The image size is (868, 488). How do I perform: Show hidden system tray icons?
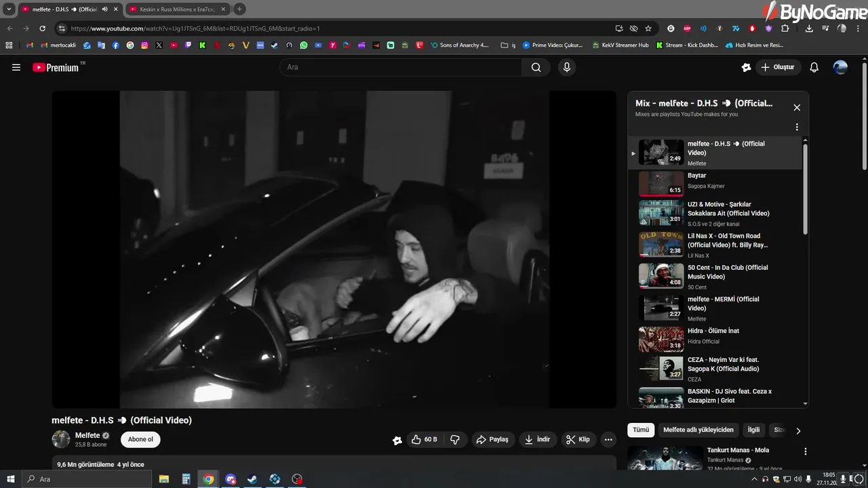754,479
